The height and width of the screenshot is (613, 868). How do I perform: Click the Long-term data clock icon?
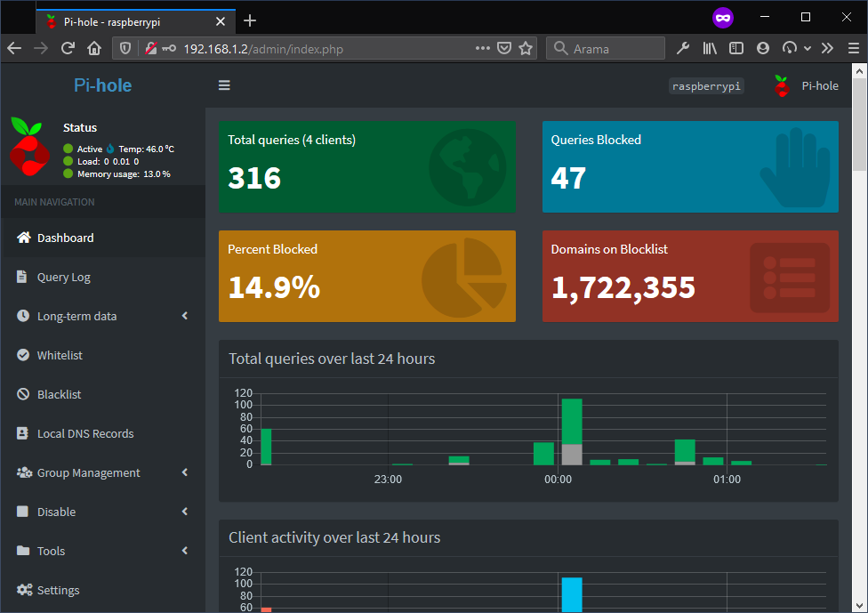[23, 316]
